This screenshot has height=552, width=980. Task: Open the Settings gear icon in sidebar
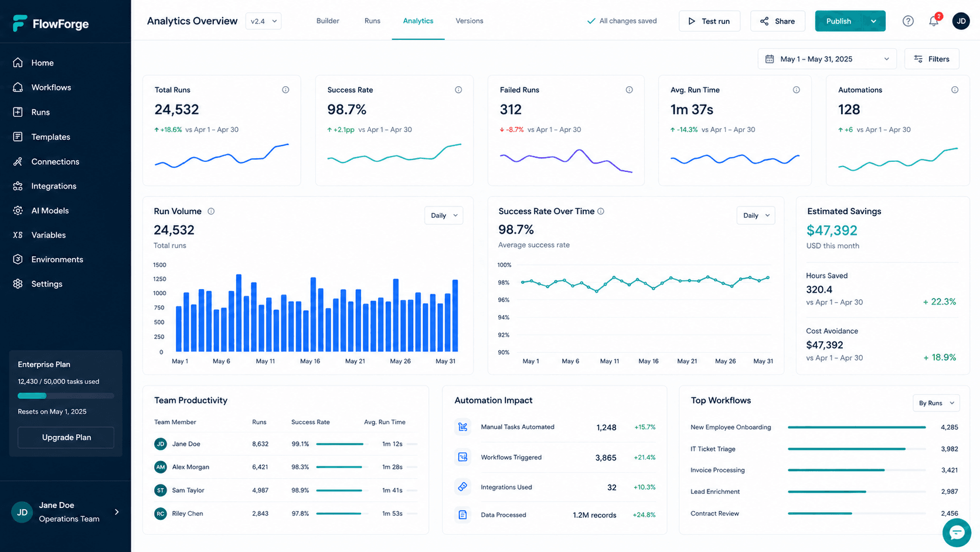(x=18, y=284)
